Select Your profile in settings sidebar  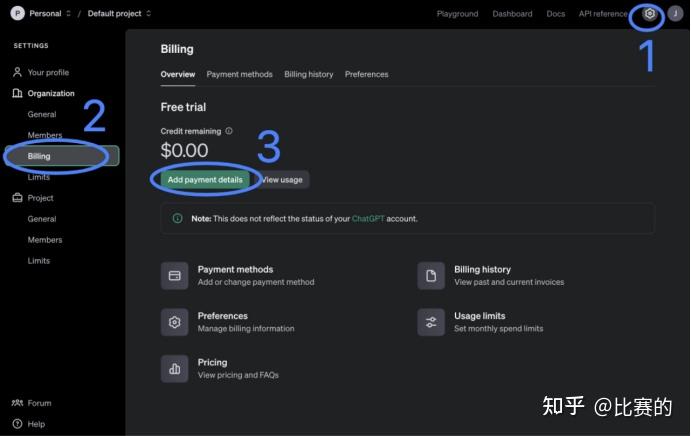click(x=48, y=72)
